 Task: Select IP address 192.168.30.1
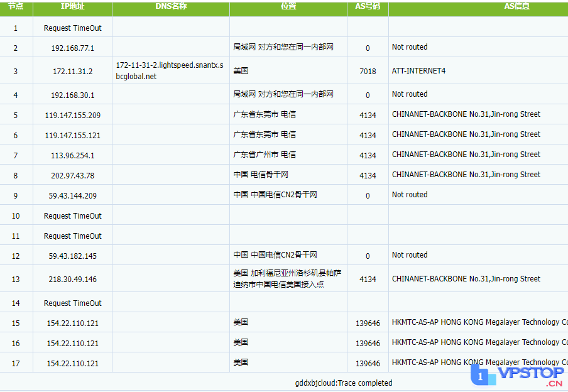[72, 95]
